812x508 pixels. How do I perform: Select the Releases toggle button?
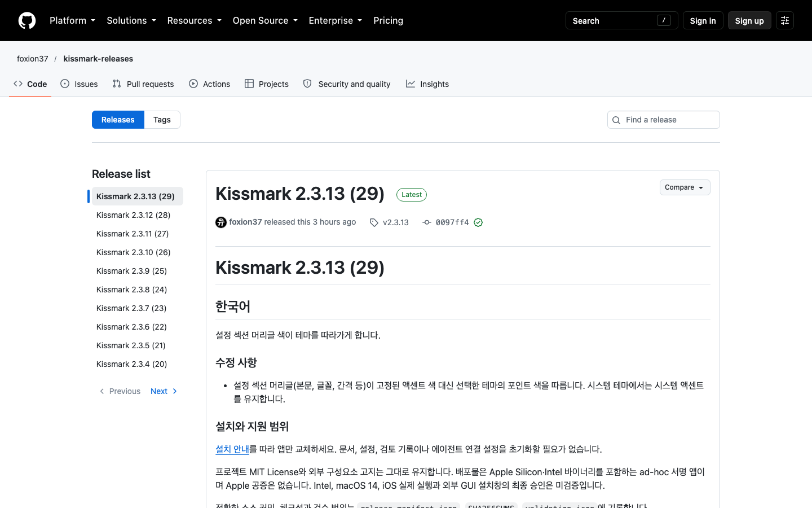pos(118,120)
